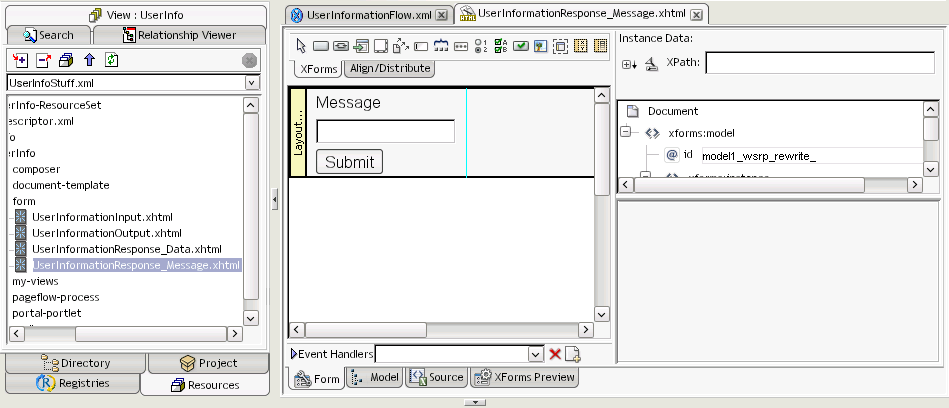Click the grayed-out stop icon
The width and height of the screenshot is (949, 408).
[x=249, y=61]
